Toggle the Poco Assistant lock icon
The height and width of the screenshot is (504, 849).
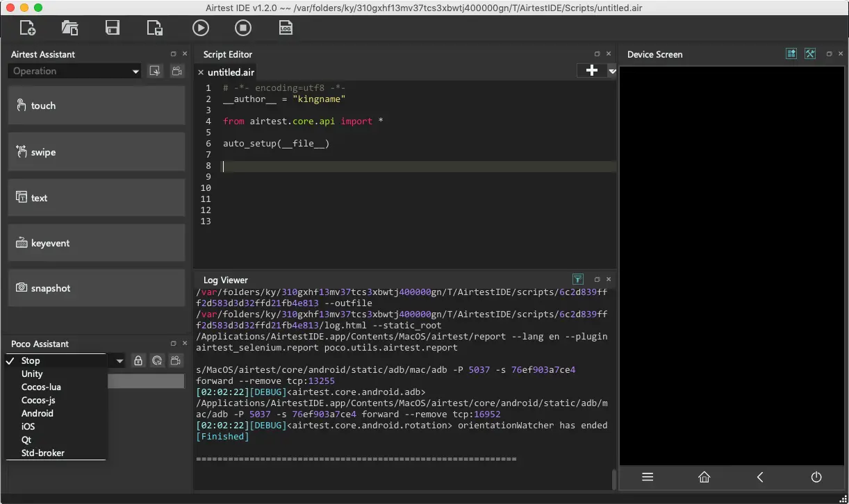coord(138,360)
